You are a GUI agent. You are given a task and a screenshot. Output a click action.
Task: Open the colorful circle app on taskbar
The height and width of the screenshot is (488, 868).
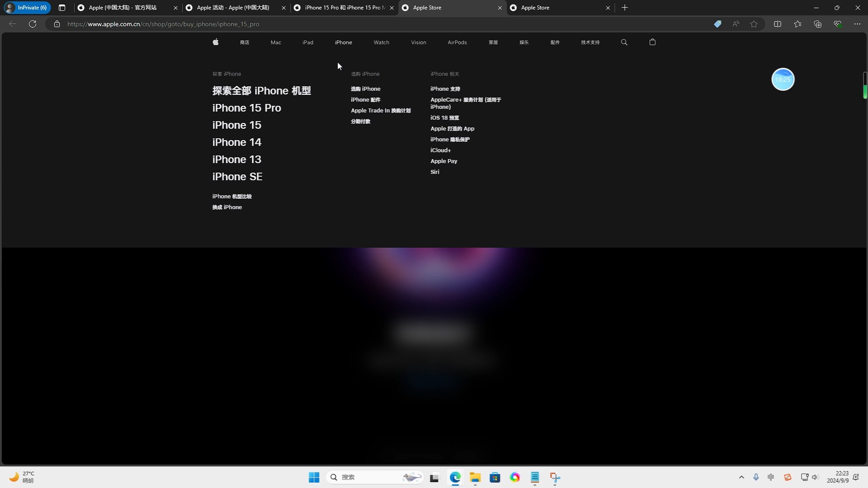coord(515,477)
